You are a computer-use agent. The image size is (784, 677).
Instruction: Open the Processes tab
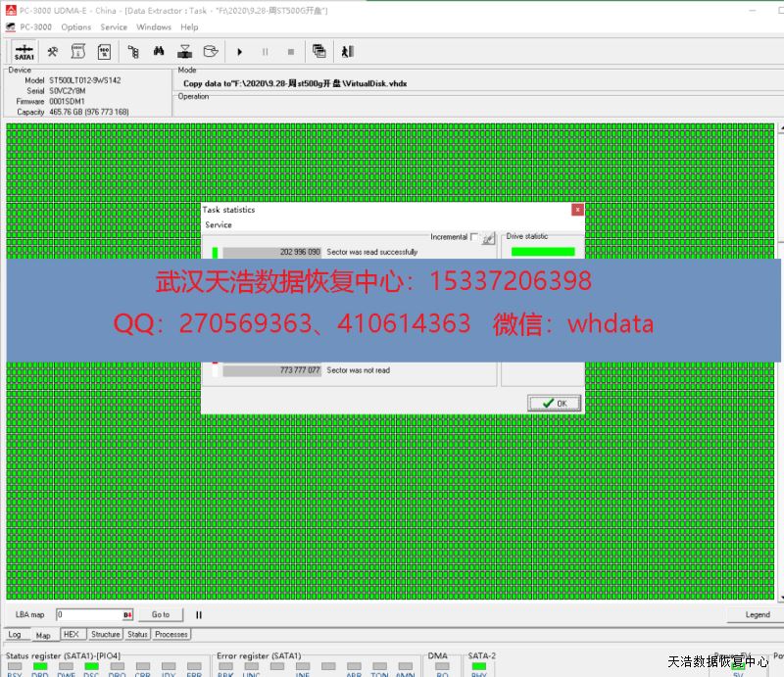click(171, 635)
